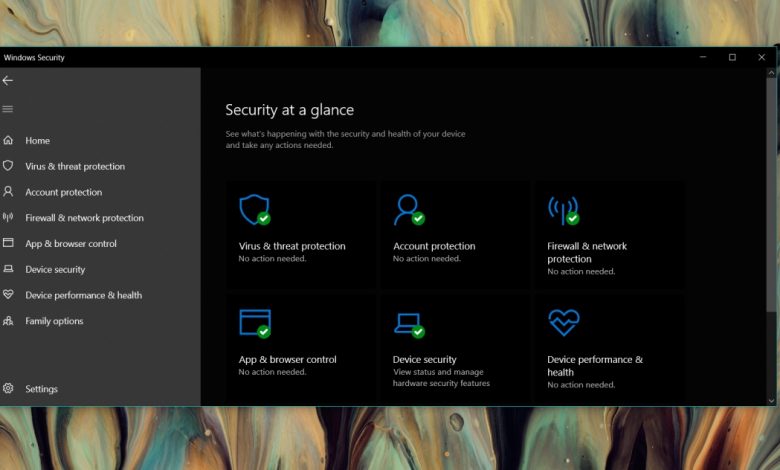
Task: Select Home in the sidebar
Action: tap(37, 141)
